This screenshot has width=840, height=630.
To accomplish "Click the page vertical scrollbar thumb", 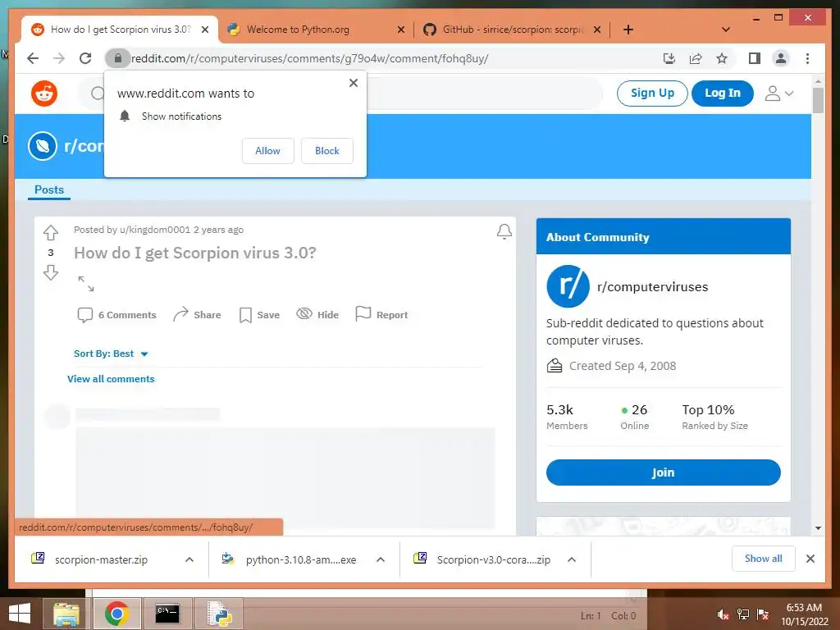I will tap(818, 100).
